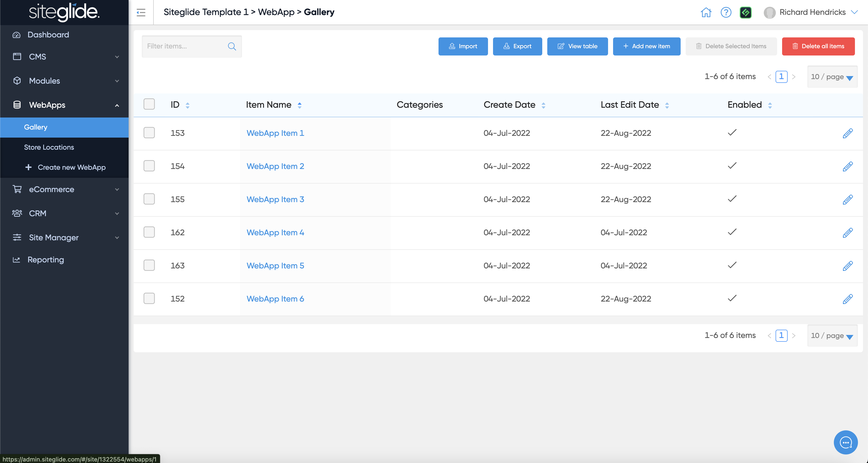The height and width of the screenshot is (463, 868).
Task: Toggle the select-all checkbox in table header
Action: (149, 104)
